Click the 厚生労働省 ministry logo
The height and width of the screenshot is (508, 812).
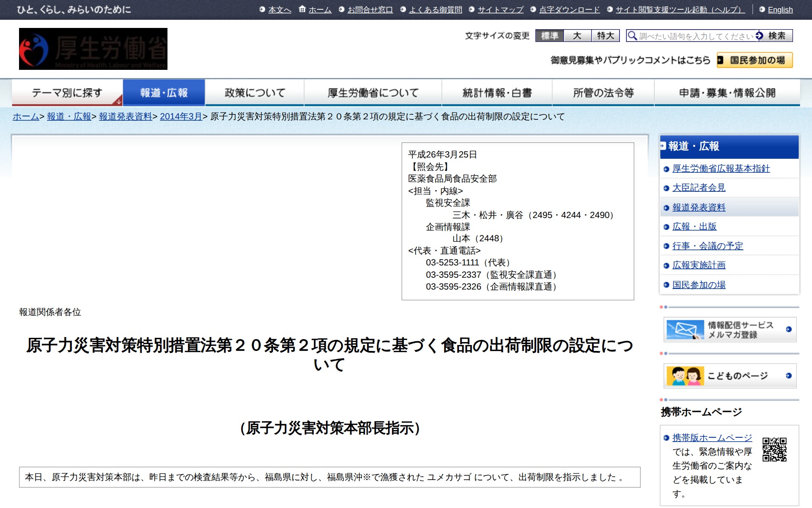93,49
